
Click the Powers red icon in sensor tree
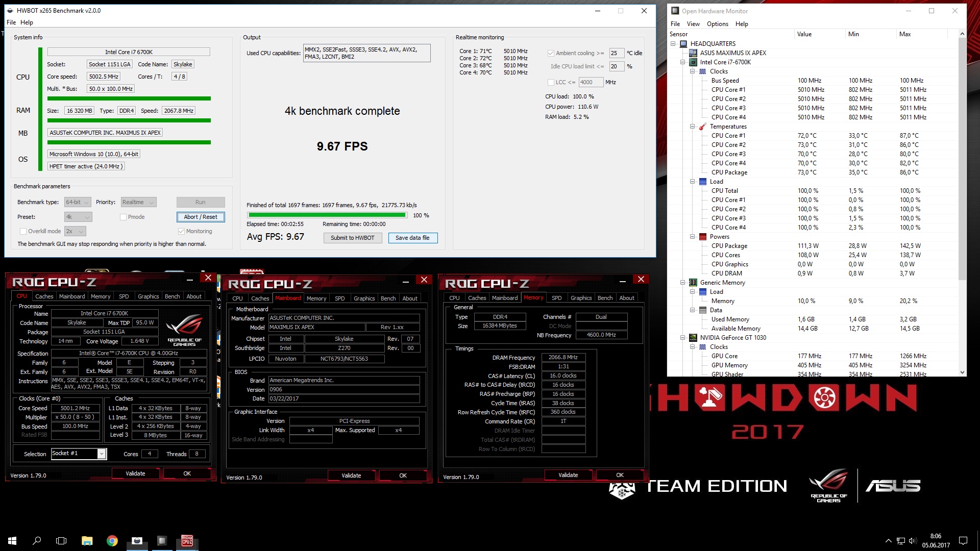coord(703,237)
